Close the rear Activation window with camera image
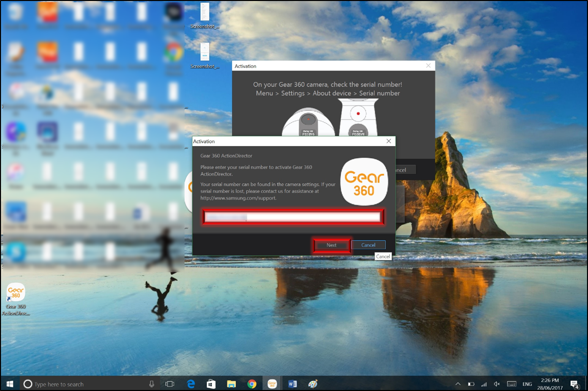The image size is (588, 391). point(428,66)
